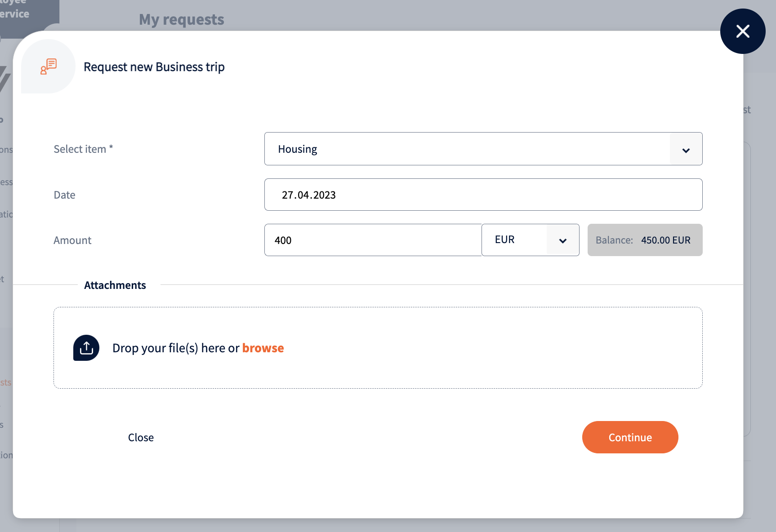Open the currency chevron next to EUR
Image resolution: width=776 pixels, height=532 pixels.
tap(562, 240)
